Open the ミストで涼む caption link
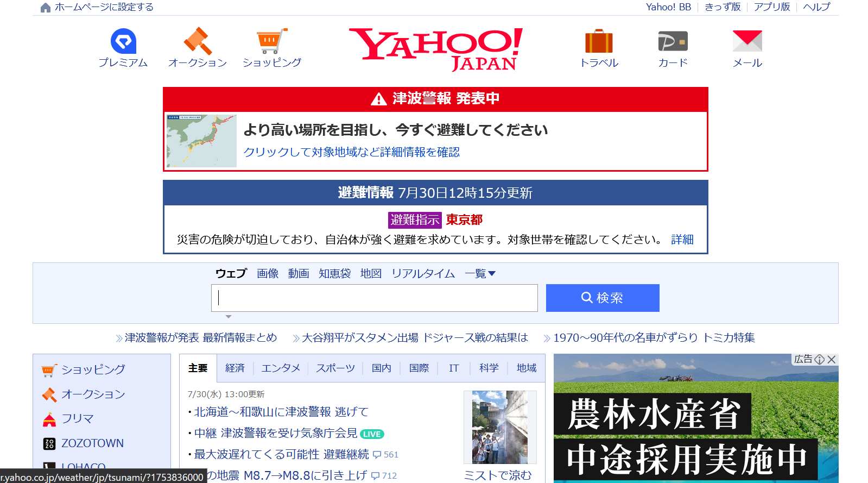The width and height of the screenshot is (868, 483). 498,475
